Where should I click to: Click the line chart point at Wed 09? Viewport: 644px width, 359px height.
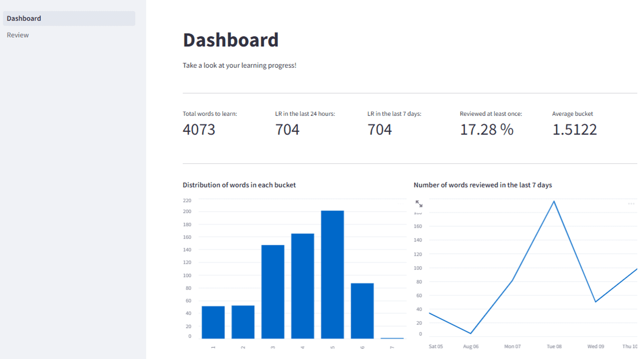pos(596,302)
